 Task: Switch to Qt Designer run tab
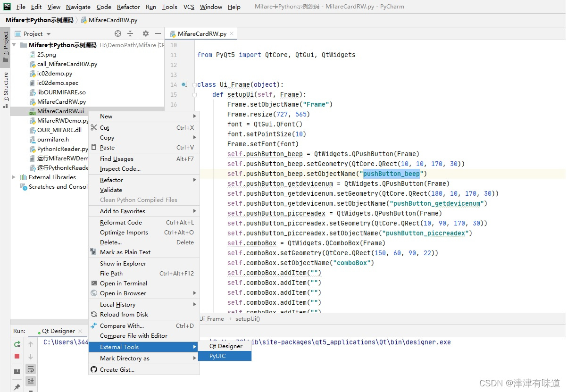tap(58, 331)
